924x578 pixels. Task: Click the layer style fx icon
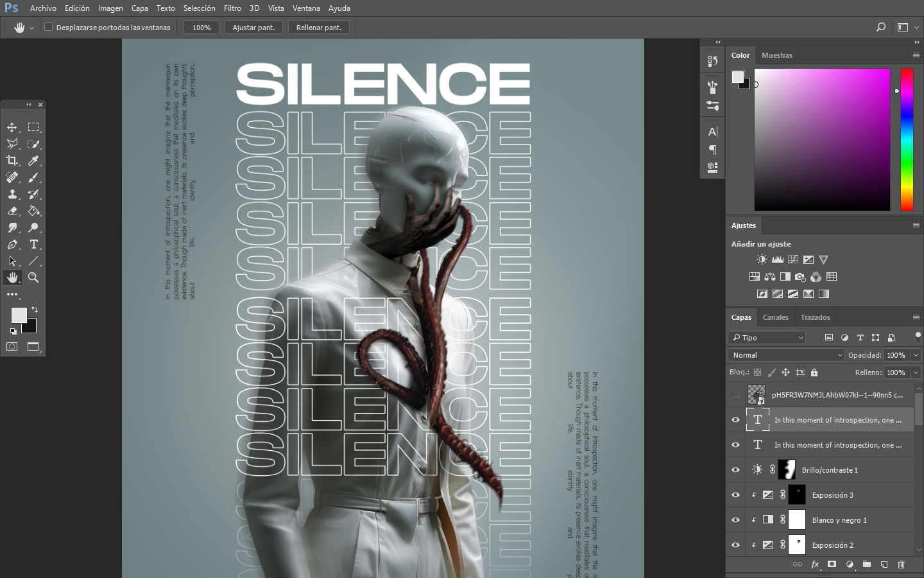[815, 565]
